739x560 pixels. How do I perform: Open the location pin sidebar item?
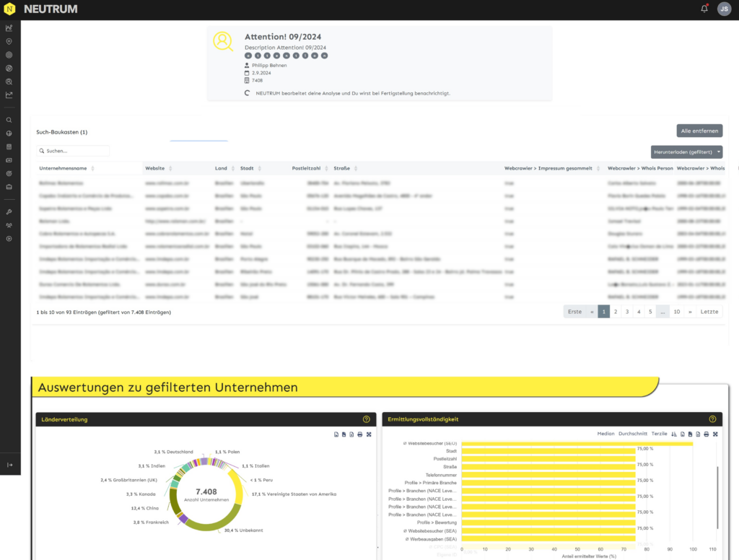click(x=9, y=41)
